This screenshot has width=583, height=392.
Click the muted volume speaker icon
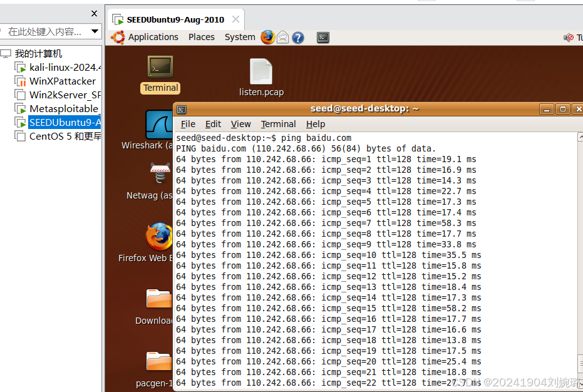tap(569, 37)
